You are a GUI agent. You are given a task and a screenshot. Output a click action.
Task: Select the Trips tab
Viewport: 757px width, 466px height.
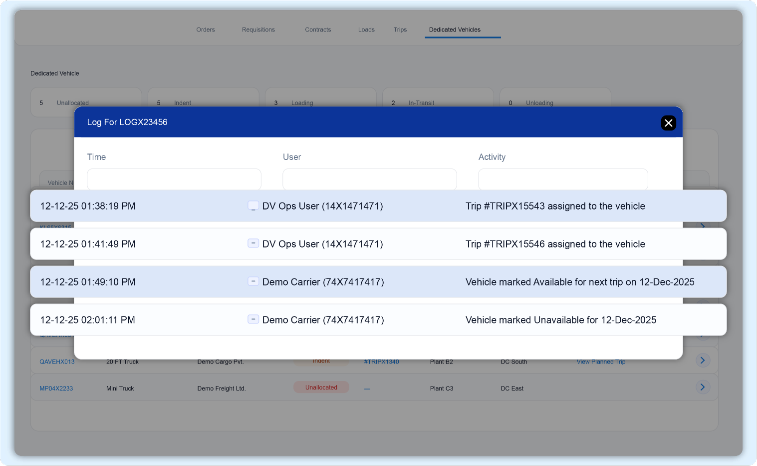click(x=400, y=30)
